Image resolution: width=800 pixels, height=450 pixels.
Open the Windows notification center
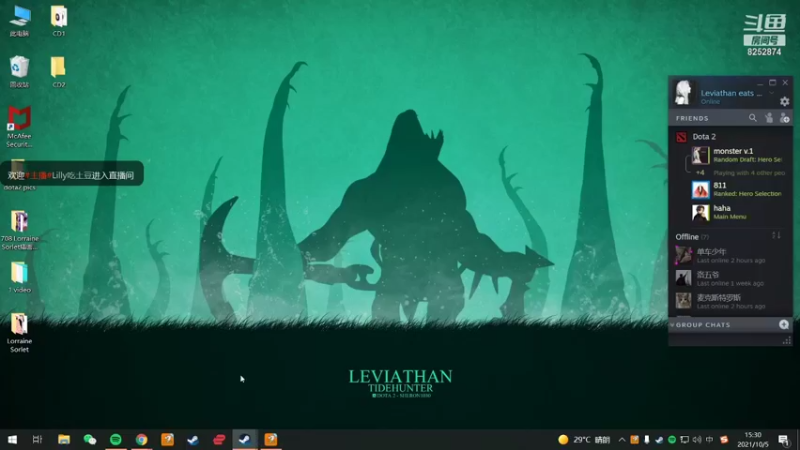784,439
